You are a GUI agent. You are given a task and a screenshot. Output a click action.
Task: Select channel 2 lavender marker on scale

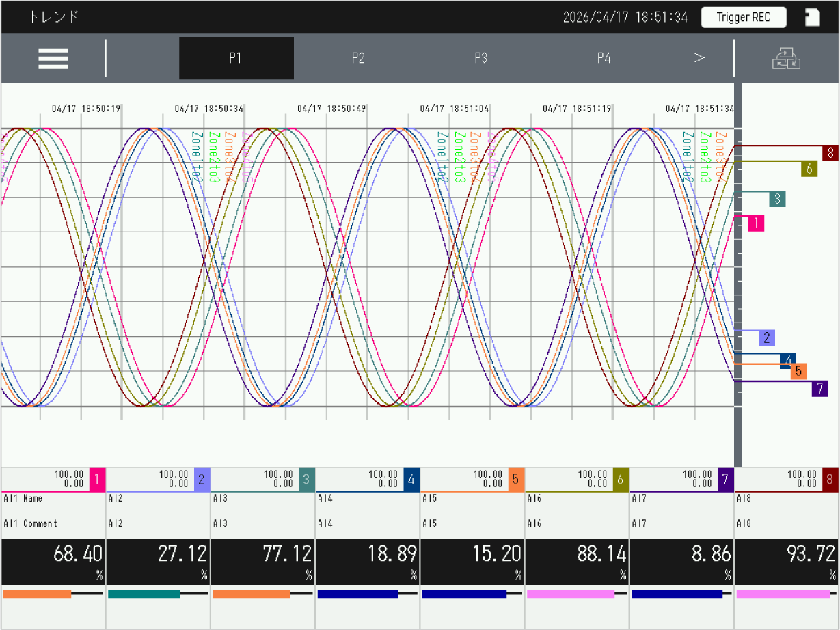click(x=767, y=338)
